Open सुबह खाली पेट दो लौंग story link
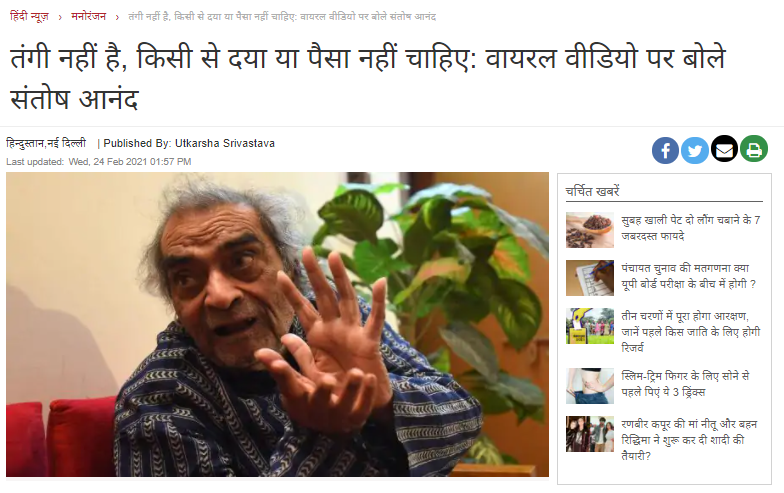This screenshot has width=784, height=493. (691, 228)
